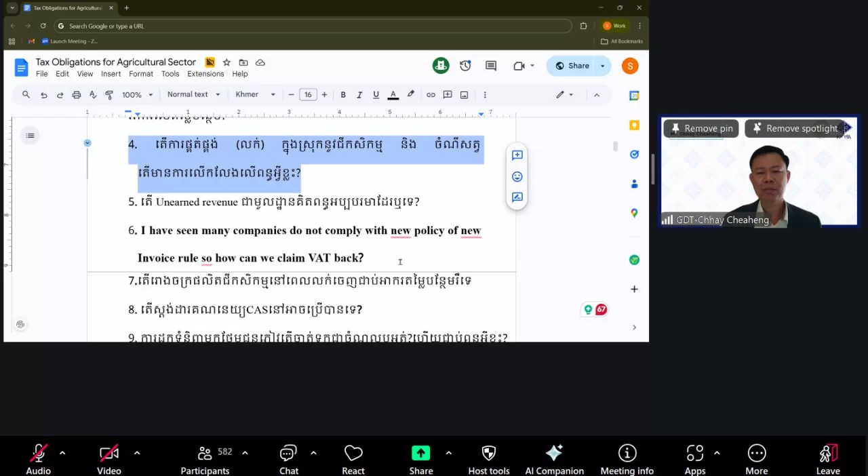This screenshot has width=868, height=476.
Task: Open the 100% zoom level dropdown
Action: point(137,95)
